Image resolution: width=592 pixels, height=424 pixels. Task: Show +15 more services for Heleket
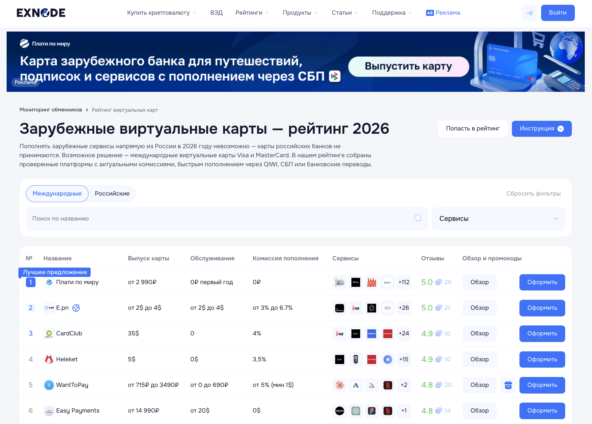click(x=404, y=359)
